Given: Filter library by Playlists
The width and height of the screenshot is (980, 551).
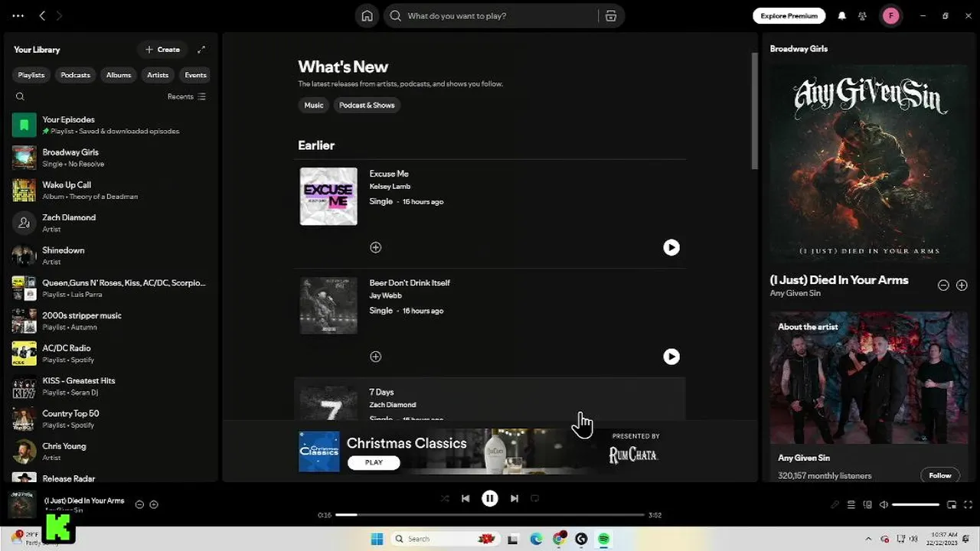Looking at the screenshot, I should [31, 75].
